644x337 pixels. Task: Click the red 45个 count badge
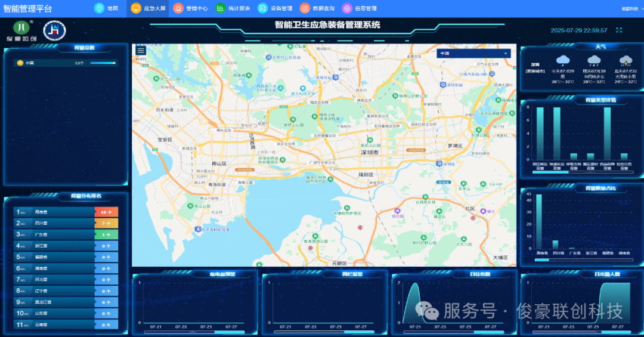tap(106, 212)
